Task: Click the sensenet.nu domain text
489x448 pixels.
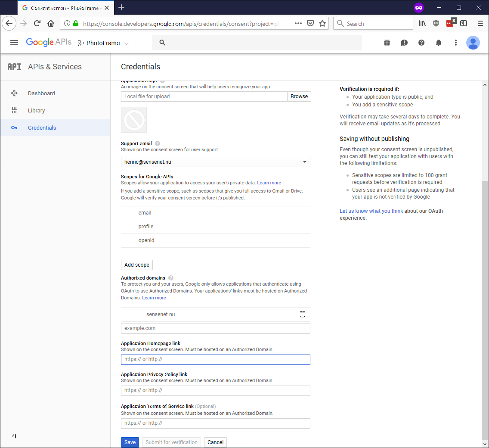Action: pos(161,314)
